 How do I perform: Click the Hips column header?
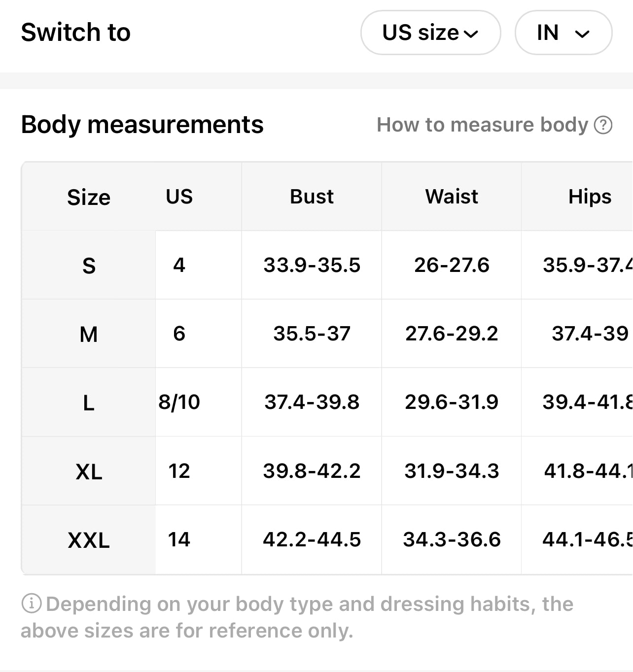pos(590,197)
